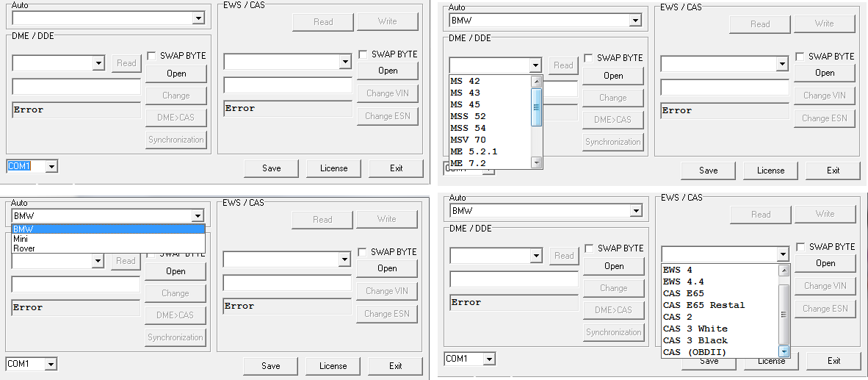Select CAS 3 White module option

695,329
